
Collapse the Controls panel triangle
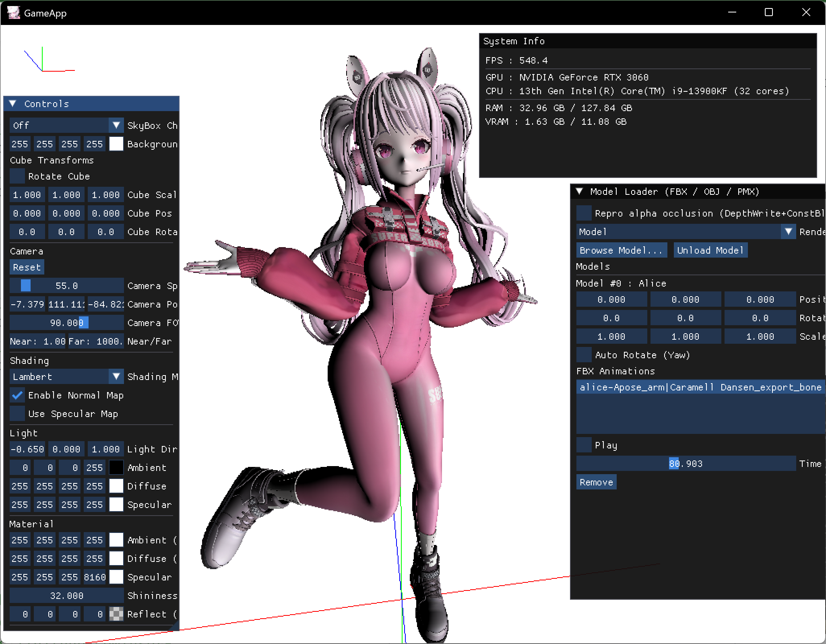tap(13, 104)
